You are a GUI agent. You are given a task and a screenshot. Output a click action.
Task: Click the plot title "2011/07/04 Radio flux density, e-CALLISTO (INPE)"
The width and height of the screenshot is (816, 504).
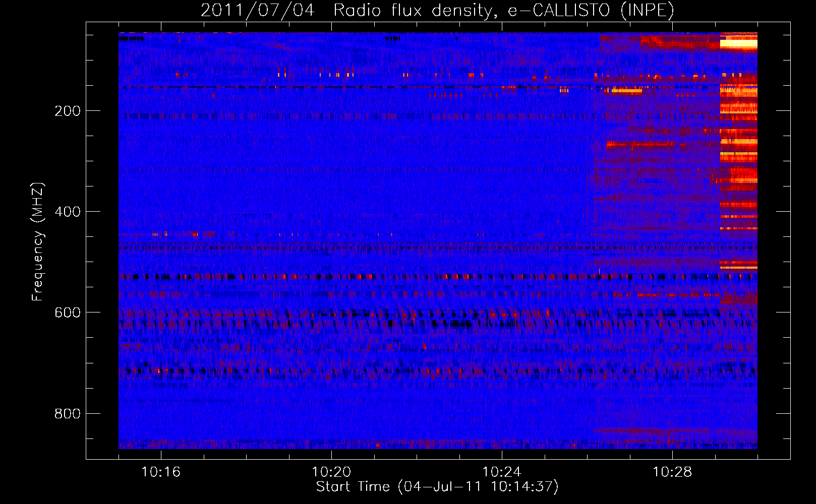437,11
